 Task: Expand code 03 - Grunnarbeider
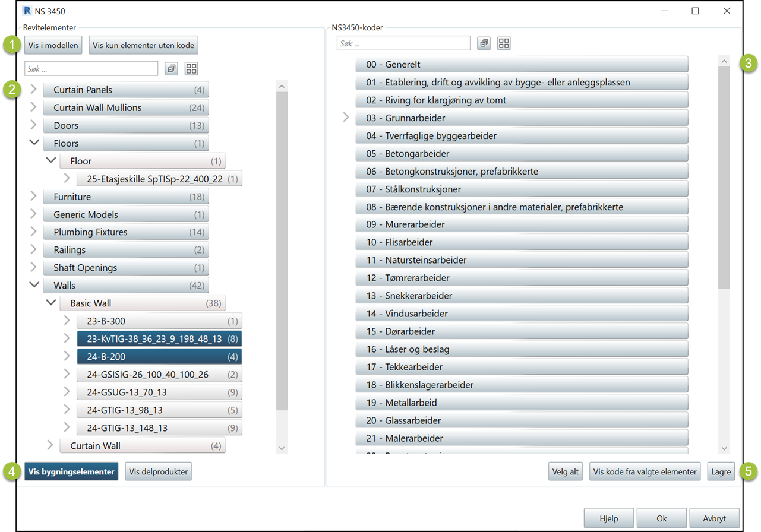click(346, 118)
